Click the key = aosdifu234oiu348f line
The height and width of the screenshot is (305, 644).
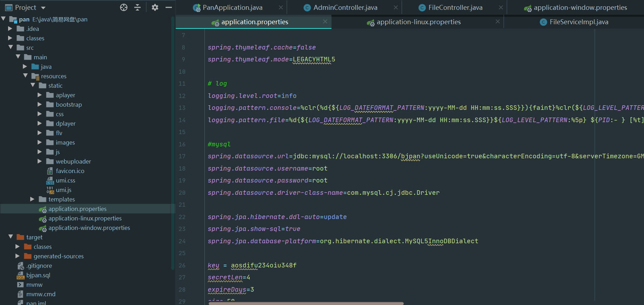click(252, 265)
